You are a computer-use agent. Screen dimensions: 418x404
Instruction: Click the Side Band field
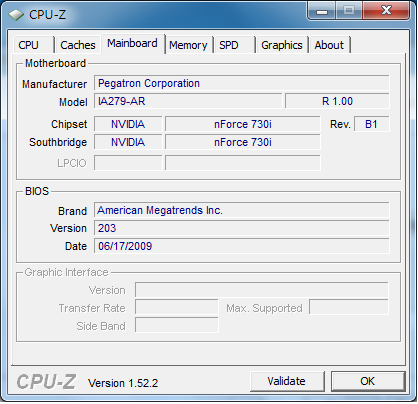177,326
